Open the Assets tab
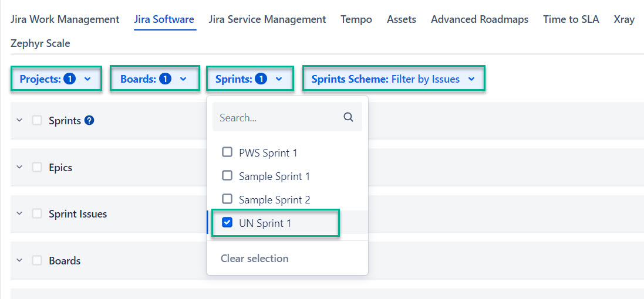Viewport: 644px width, 299px height. [402, 19]
